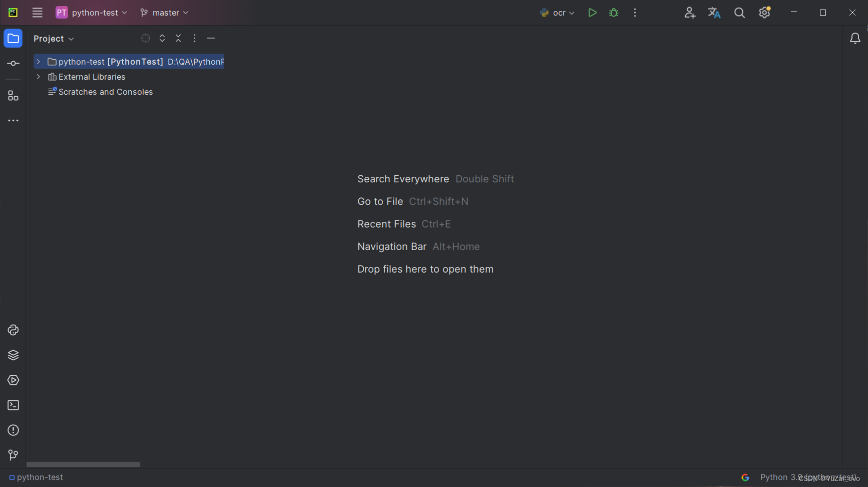This screenshot has width=868, height=487.
Task: Open the Commit tool window
Action: tap(13, 64)
